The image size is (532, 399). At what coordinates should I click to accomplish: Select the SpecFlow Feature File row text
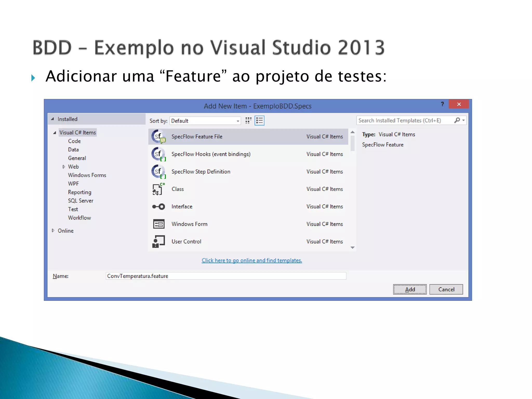coord(197,137)
